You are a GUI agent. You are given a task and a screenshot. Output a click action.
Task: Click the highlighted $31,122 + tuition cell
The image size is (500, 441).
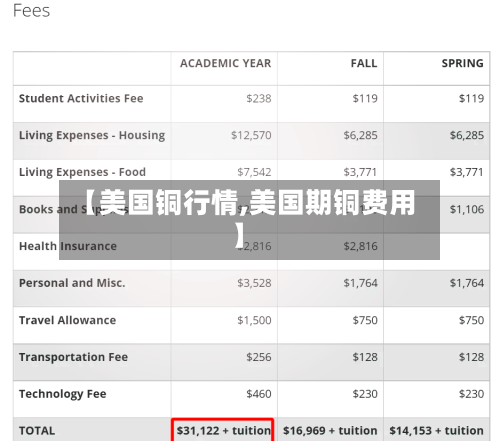click(x=223, y=430)
